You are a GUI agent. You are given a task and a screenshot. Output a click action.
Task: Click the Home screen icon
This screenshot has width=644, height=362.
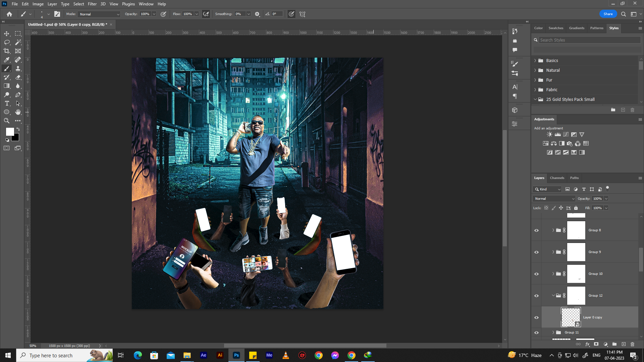pyautogui.click(x=9, y=14)
